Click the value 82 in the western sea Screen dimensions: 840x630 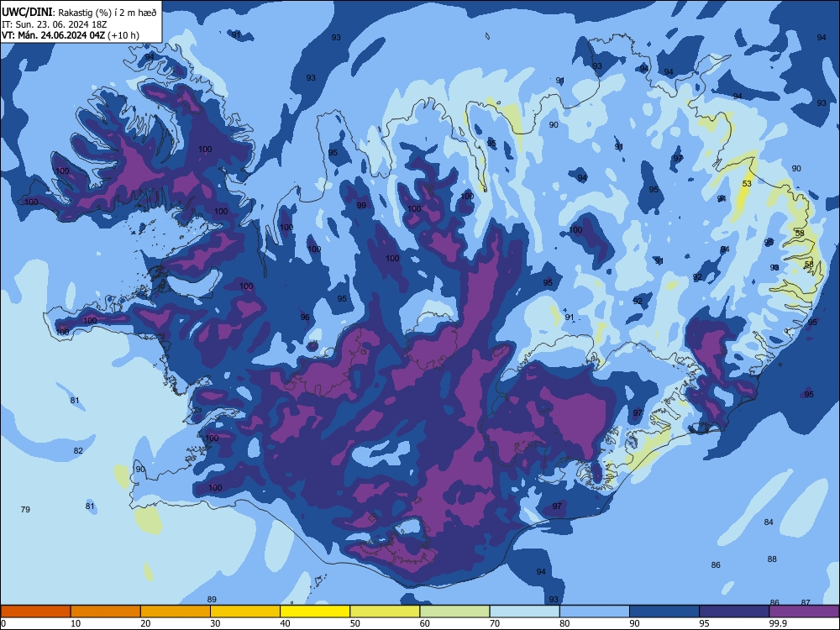click(x=78, y=450)
